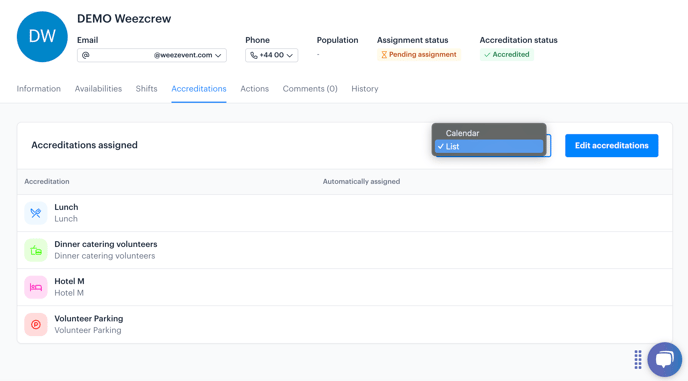Click the Edit accreditations button
The width and height of the screenshot is (688, 381).
coord(612,145)
